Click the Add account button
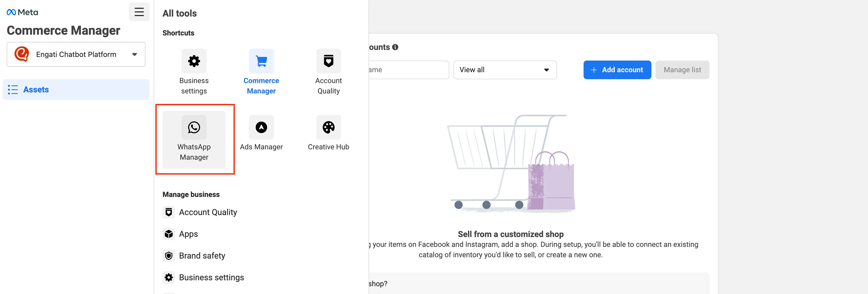Screen dimensions: 868x294 pos(617,70)
